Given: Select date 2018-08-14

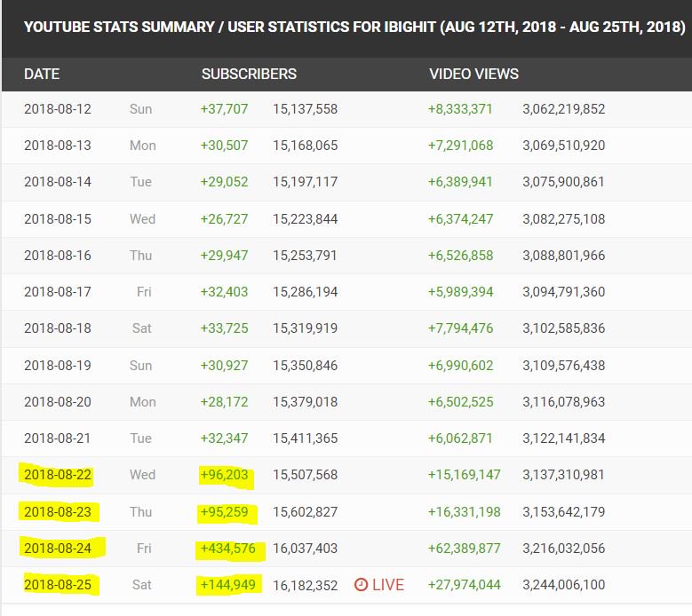Looking at the screenshot, I should pos(58,182).
